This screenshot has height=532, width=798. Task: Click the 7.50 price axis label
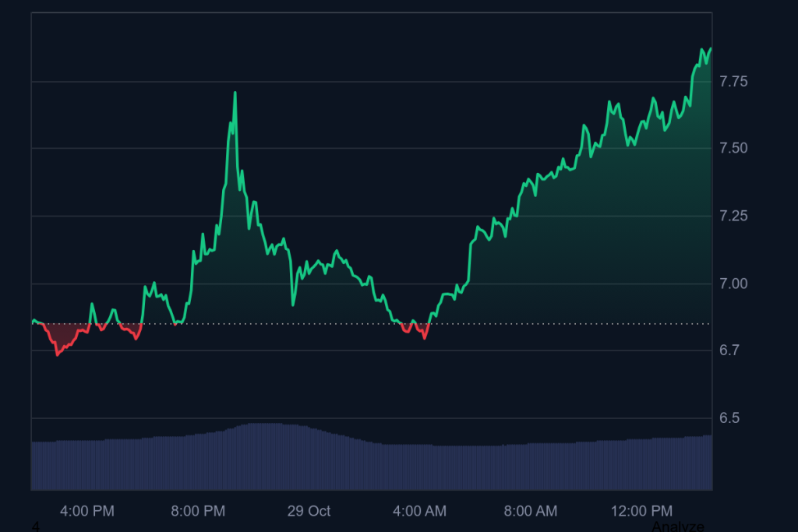point(734,148)
